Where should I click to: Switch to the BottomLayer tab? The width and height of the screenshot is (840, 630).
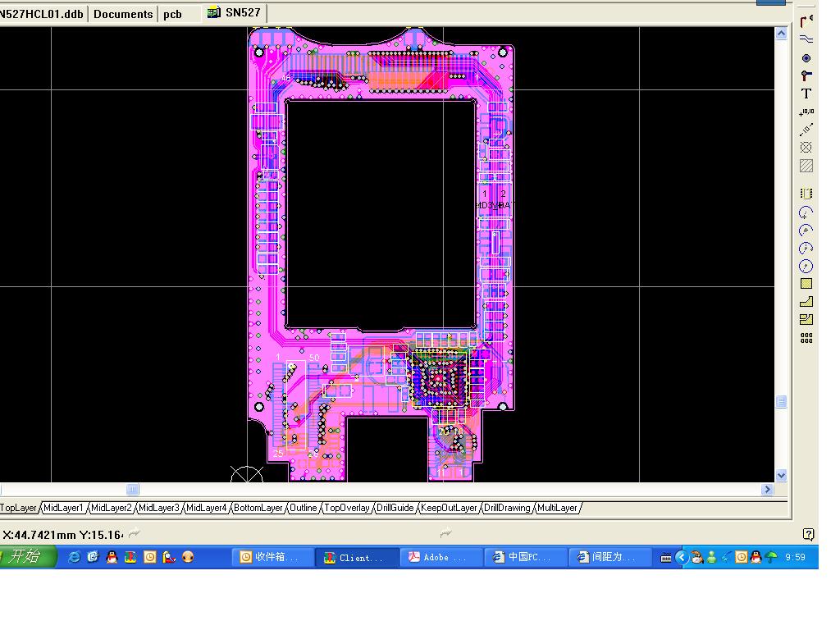pos(258,508)
